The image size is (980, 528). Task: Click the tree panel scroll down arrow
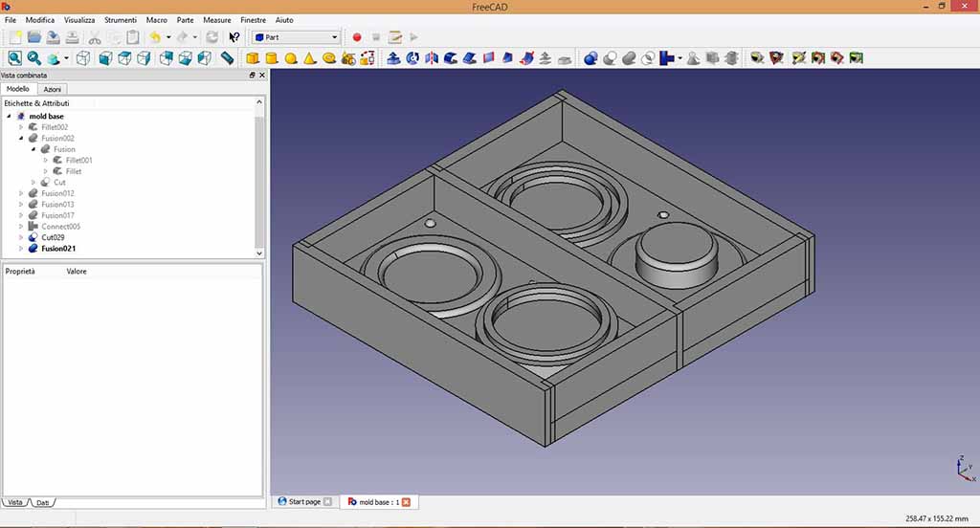click(x=259, y=253)
